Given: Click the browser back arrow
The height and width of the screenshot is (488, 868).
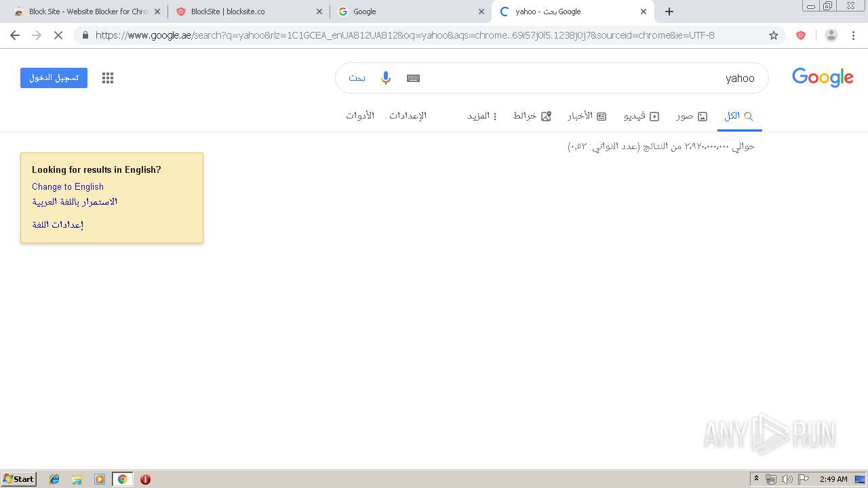Looking at the screenshot, I should point(15,35).
